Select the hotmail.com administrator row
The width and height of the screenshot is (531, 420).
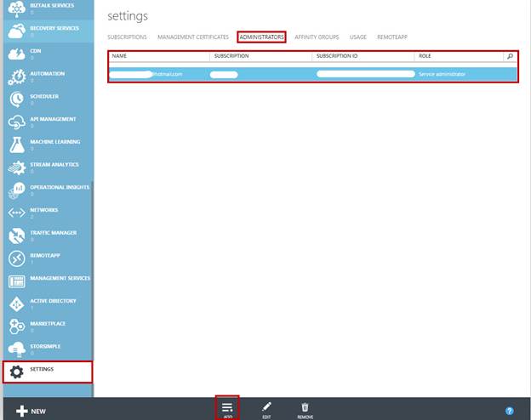(x=313, y=74)
